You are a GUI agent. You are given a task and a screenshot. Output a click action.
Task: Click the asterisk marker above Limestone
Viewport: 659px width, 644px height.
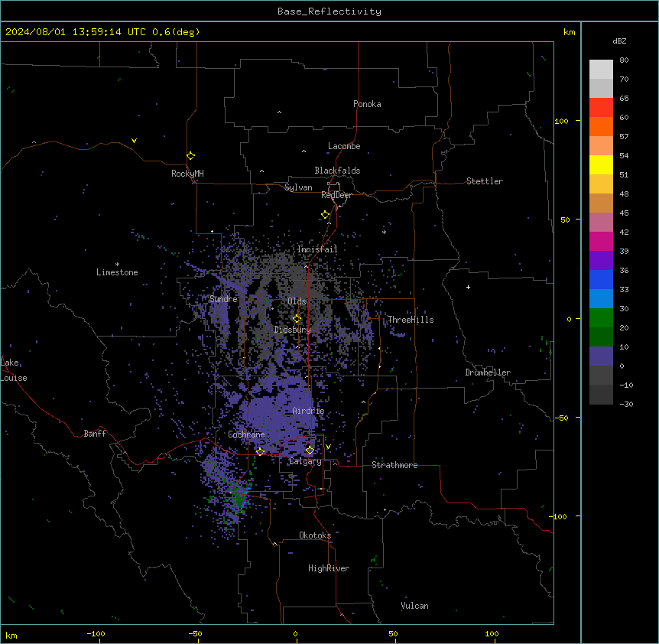tap(117, 265)
